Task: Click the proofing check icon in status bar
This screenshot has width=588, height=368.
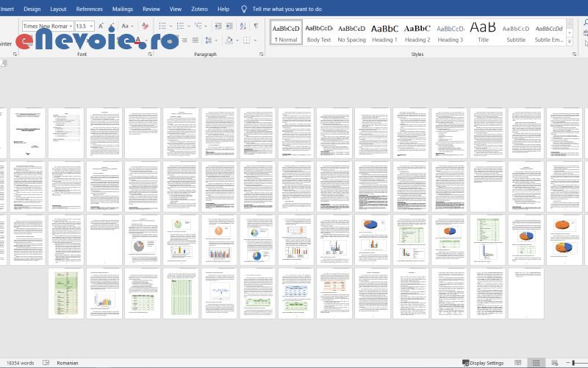Action: click(46, 363)
